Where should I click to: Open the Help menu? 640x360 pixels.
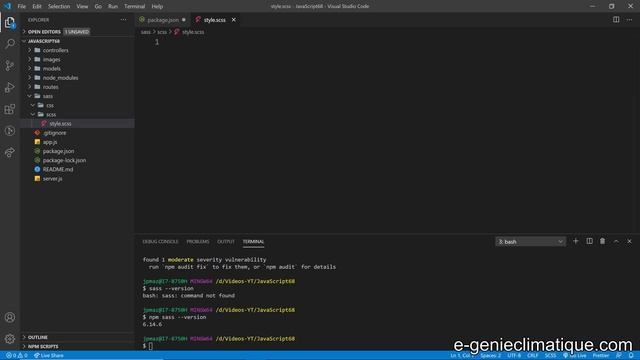157,6
